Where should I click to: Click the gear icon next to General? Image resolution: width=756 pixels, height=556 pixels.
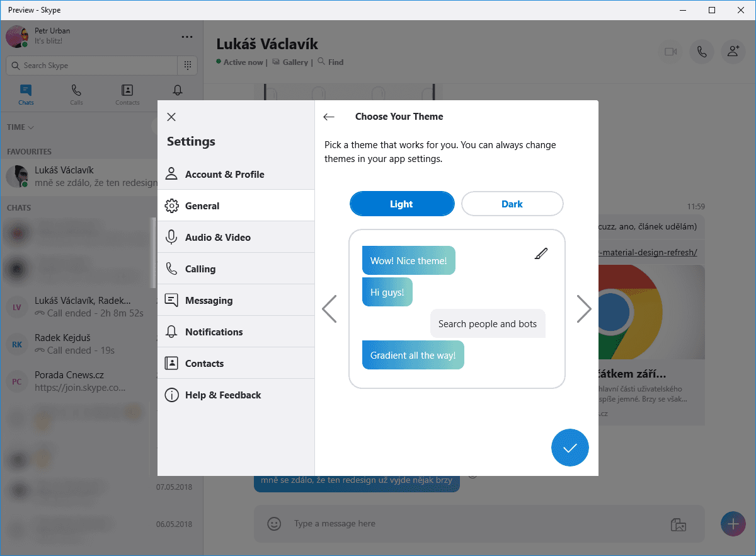(171, 206)
